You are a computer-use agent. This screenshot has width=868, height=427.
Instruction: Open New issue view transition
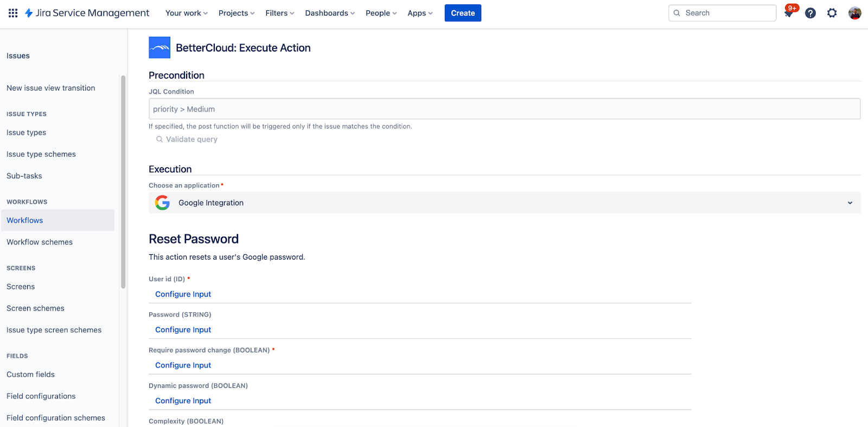(51, 88)
